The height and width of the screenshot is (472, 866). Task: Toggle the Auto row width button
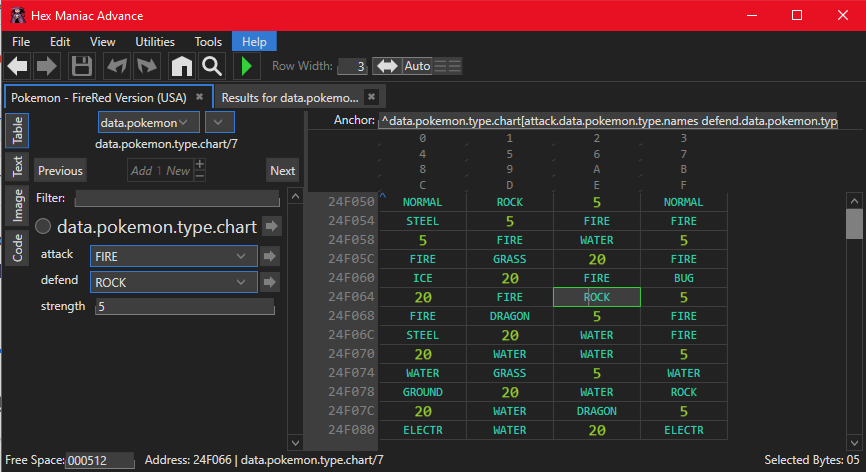(417, 66)
